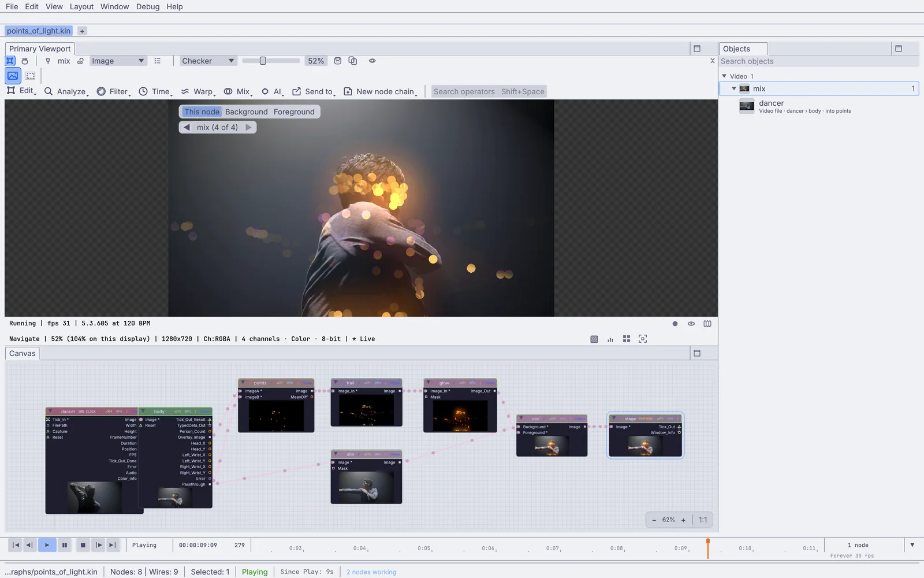Open the Checker background dropdown
This screenshot has height=578, width=924.
point(208,61)
